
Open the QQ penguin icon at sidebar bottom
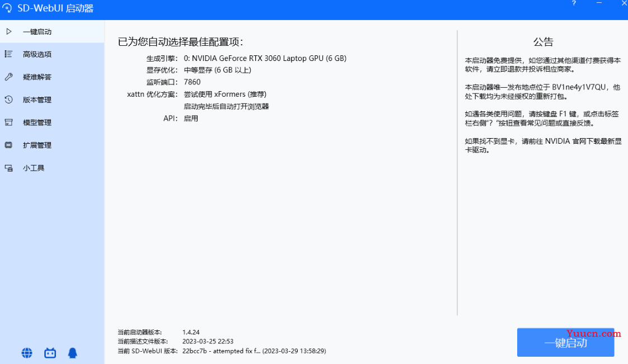(73, 353)
